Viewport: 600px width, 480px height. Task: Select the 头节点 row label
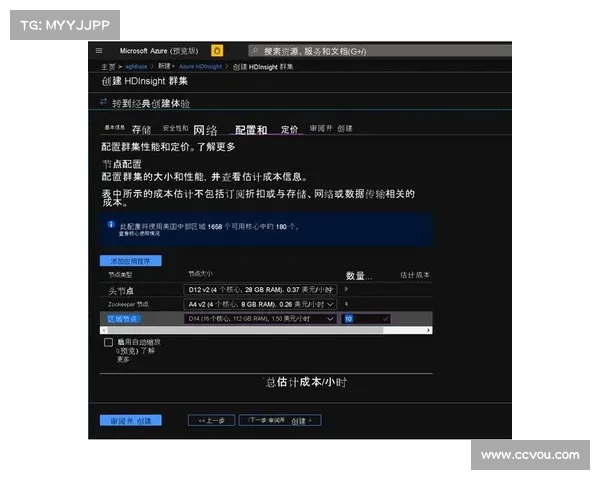click(121, 291)
